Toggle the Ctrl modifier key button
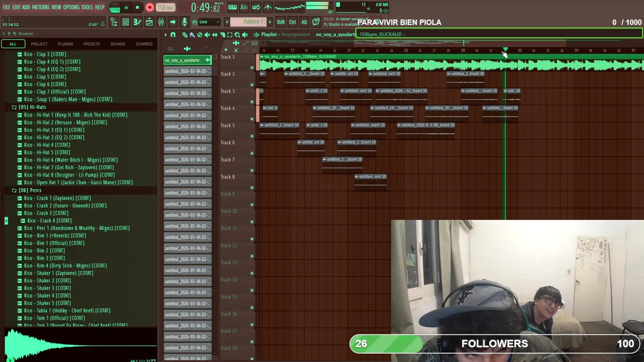The image size is (644, 362). (292, 22)
